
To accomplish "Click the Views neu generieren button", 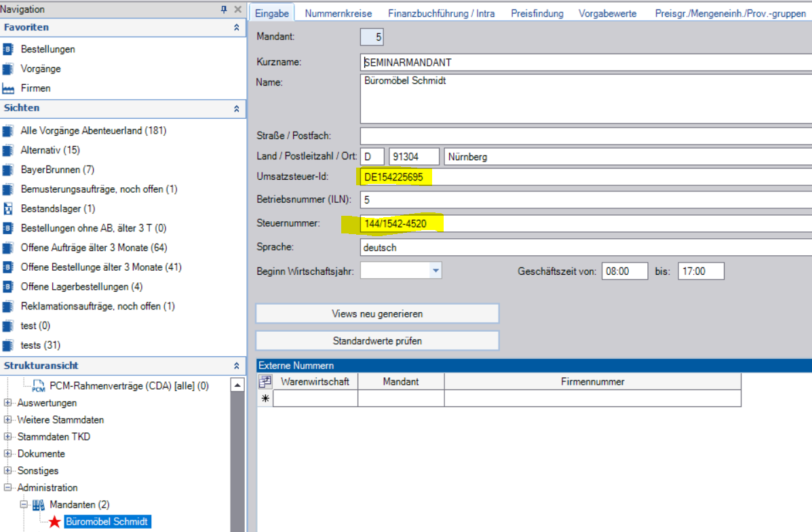I will [377, 314].
